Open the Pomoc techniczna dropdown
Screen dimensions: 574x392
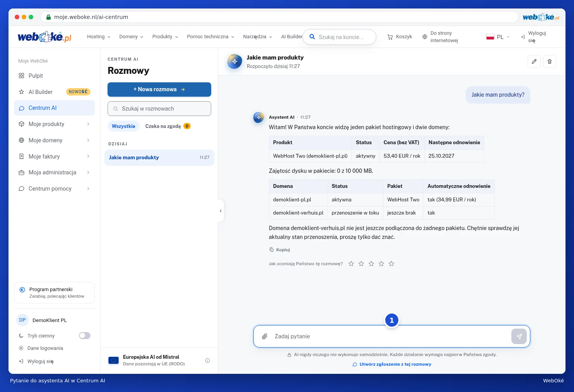point(210,37)
